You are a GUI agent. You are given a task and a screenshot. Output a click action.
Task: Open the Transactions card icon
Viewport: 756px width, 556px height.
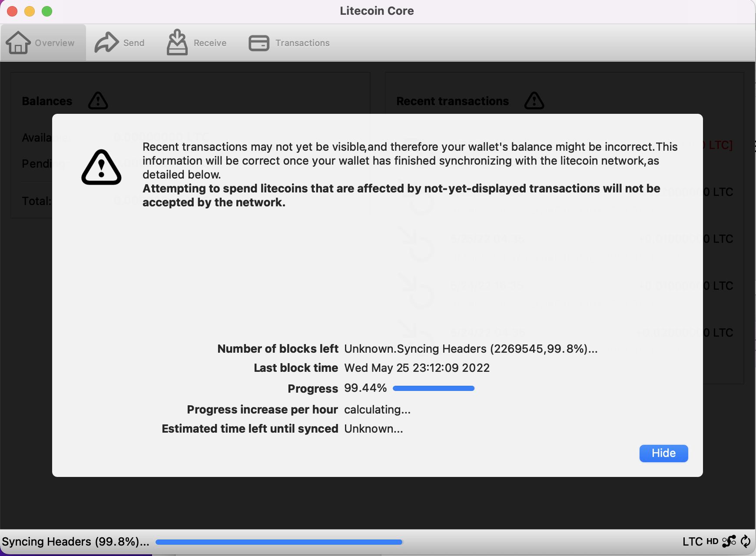259,43
